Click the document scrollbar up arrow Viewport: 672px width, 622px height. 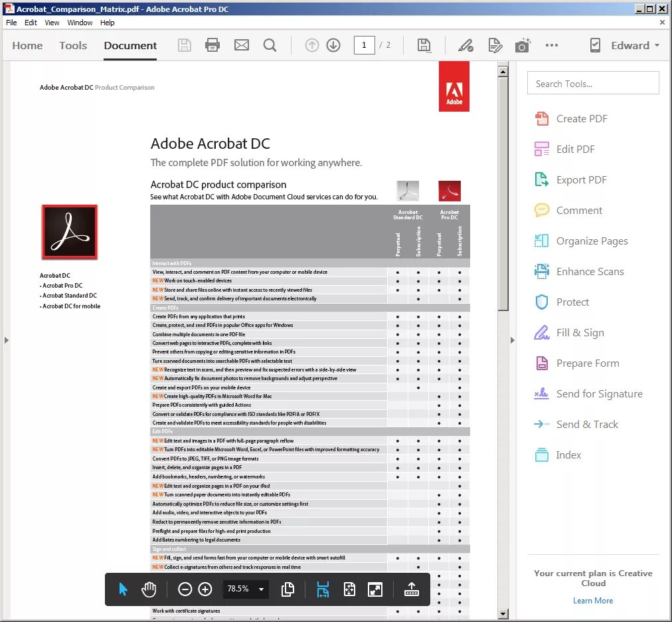coord(503,72)
